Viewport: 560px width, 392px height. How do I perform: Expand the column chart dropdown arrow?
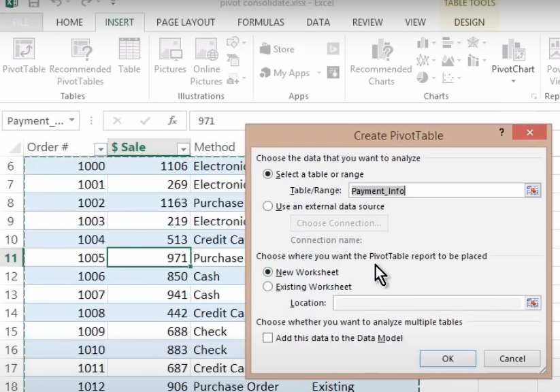pyautogui.click(x=433, y=42)
